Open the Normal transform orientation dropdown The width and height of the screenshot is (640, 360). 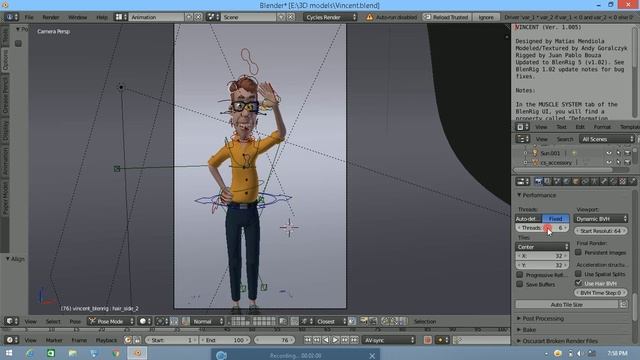click(208, 321)
